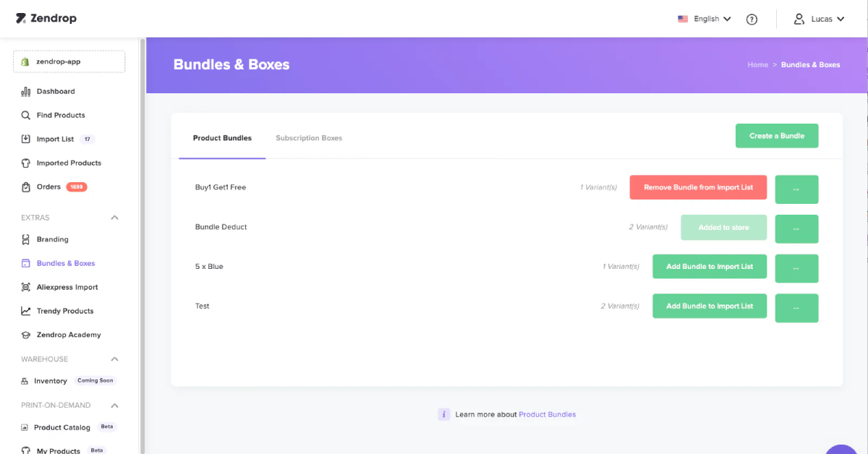Image resolution: width=868 pixels, height=454 pixels.
Task: Open Aliexpress Import page
Action: (67, 287)
